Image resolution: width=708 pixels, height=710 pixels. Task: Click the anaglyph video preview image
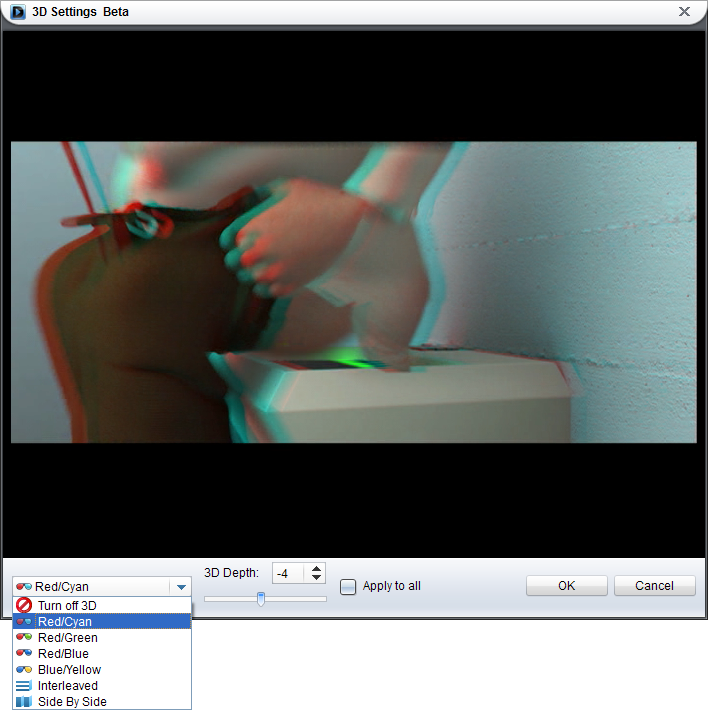coord(354,292)
